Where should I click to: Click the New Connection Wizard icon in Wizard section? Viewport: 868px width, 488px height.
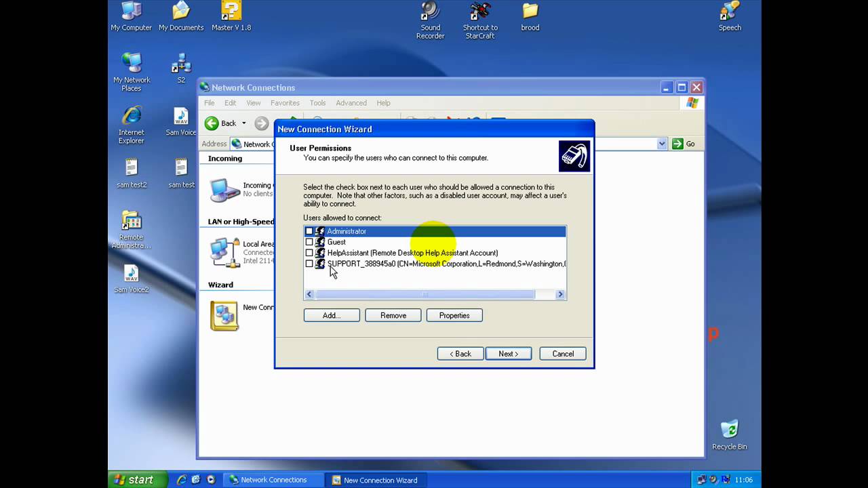pos(224,316)
